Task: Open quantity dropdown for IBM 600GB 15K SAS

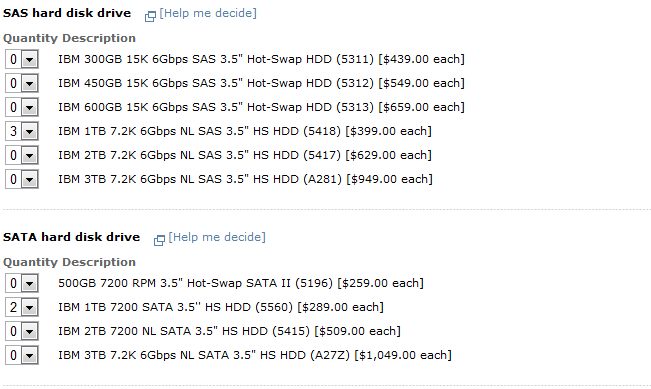Action: pos(22,108)
